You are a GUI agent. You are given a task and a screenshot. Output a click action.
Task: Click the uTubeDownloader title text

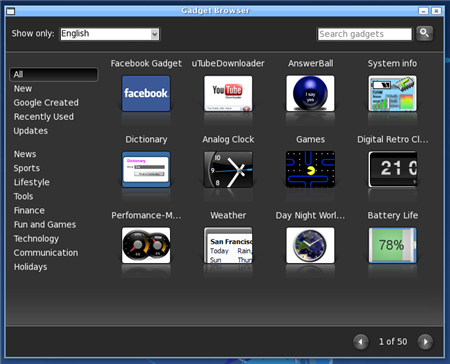point(228,63)
